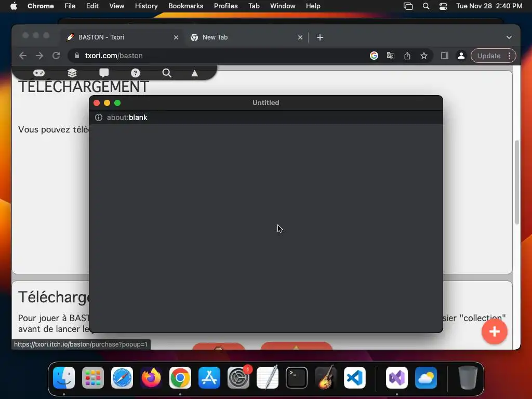Open the translate page icon

tap(391, 56)
